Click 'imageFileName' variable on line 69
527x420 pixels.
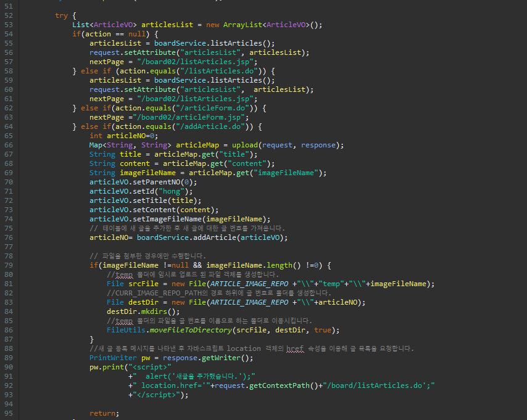[148, 173]
